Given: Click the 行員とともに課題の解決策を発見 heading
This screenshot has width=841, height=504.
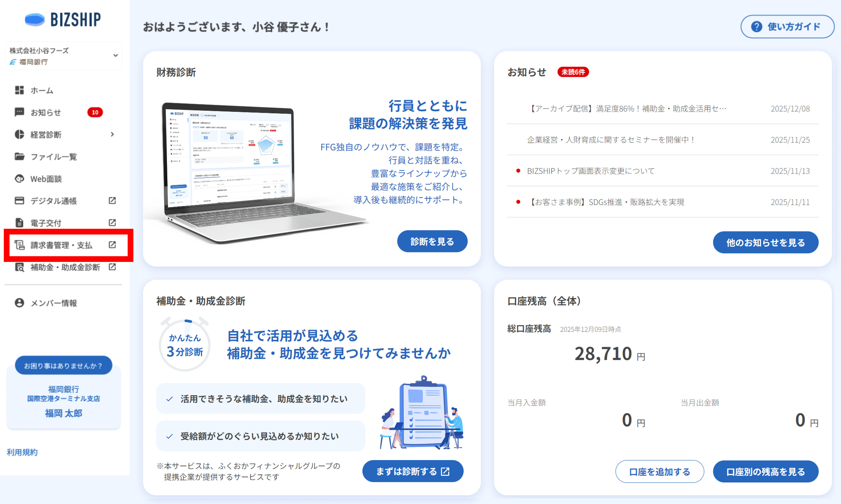Looking at the screenshot, I should (408, 115).
